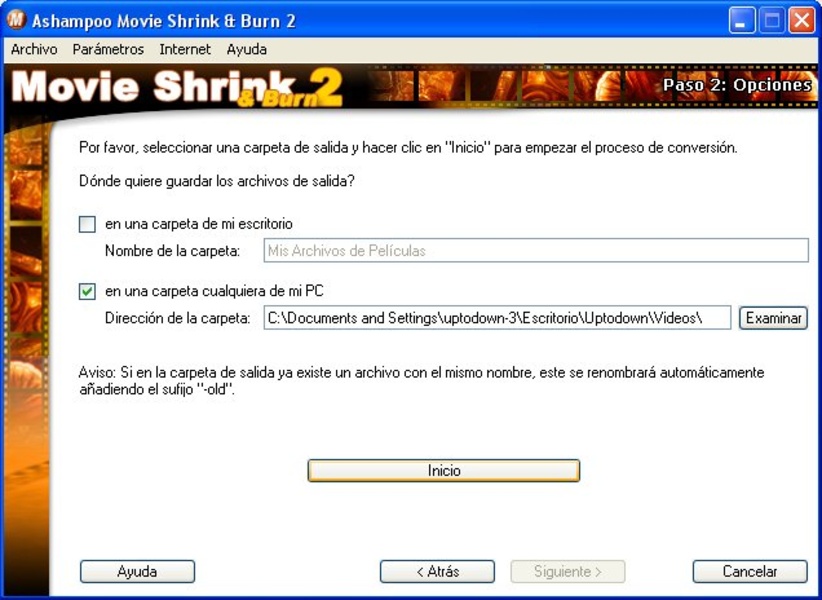Viewport: 822px width, 600px height.
Task: Click the 'Por favor, seleccionar una carpeta' instruction
Action: pos(408,148)
